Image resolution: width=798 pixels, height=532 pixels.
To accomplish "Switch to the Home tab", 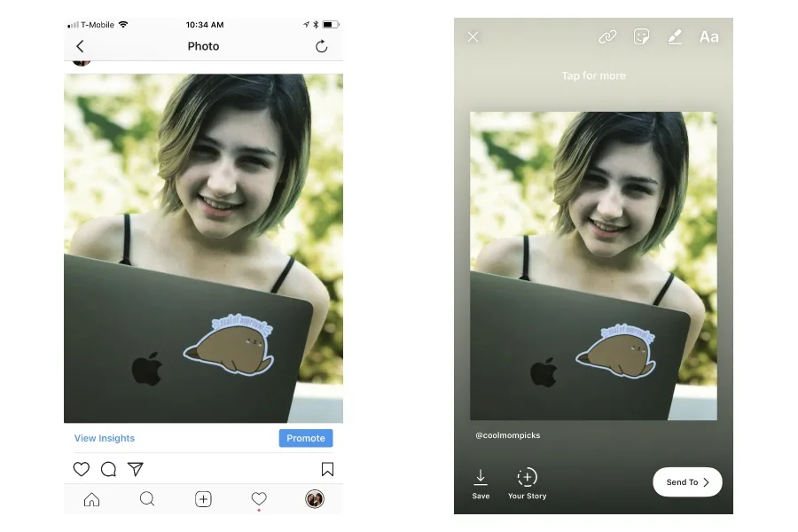I will (x=92, y=499).
